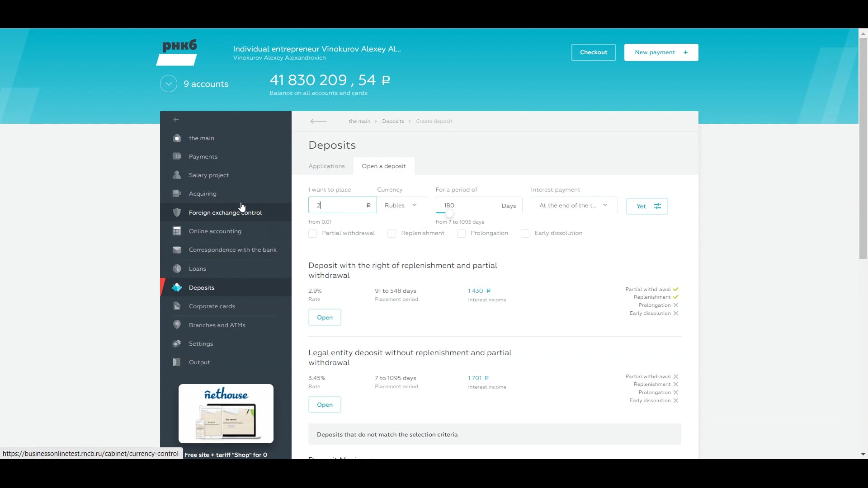The height and width of the screenshot is (488, 868).
Task: Click the Foreign exchange control shield icon
Action: (177, 212)
